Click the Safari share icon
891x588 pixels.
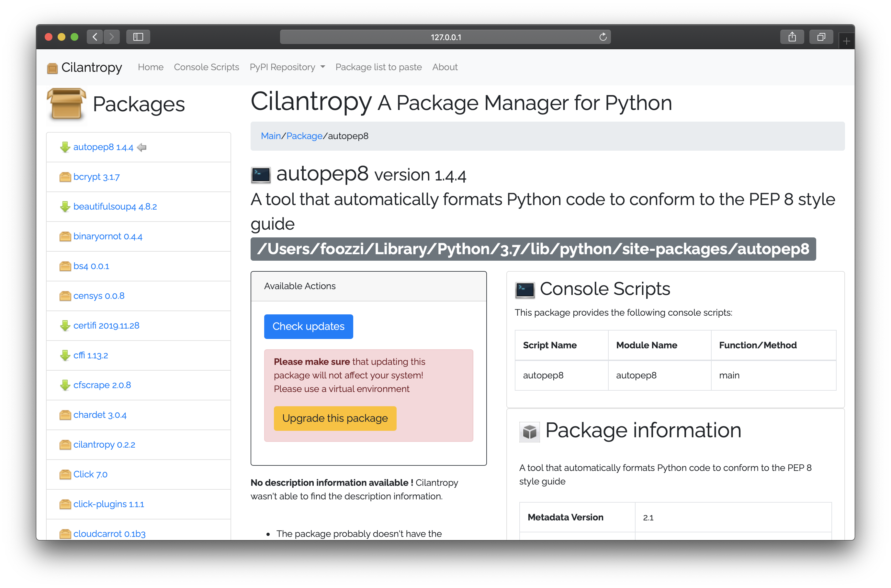(792, 37)
